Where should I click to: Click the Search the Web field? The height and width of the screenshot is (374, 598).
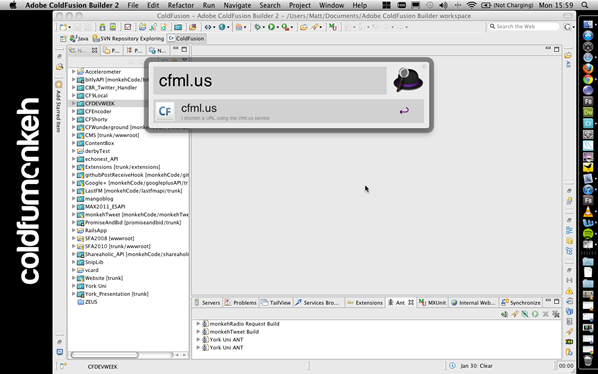pyautogui.click(x=524, y=26)
